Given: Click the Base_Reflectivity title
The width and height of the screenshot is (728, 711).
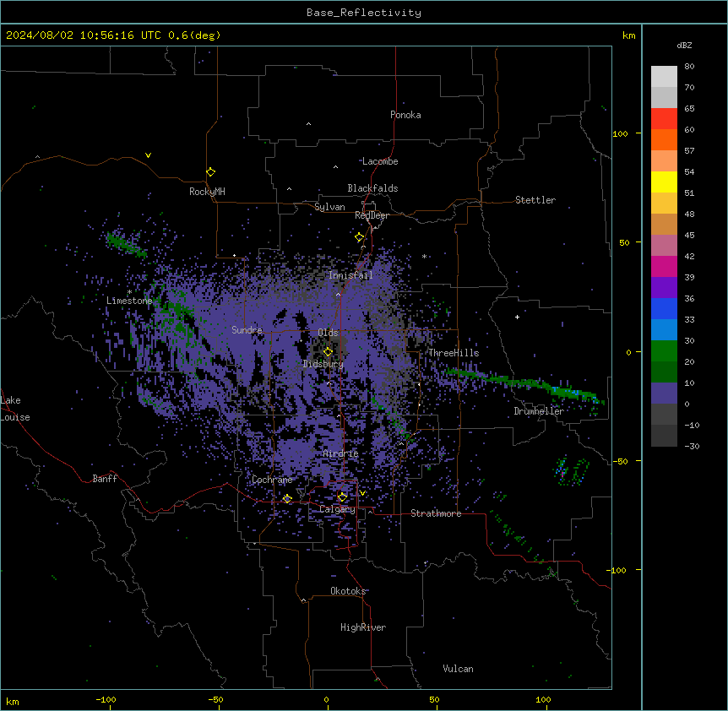Looking at the screenshot, I should [x=364, y=13].
